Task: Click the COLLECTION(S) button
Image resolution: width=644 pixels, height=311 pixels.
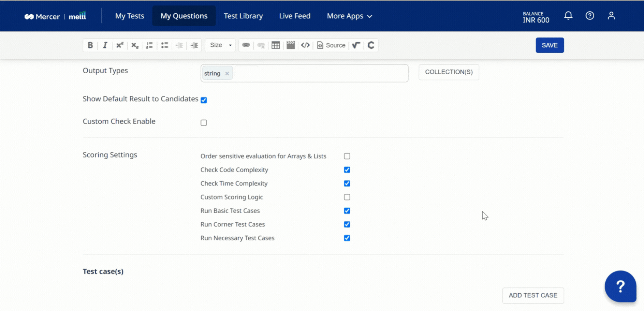Action: (x=449, y=72)
